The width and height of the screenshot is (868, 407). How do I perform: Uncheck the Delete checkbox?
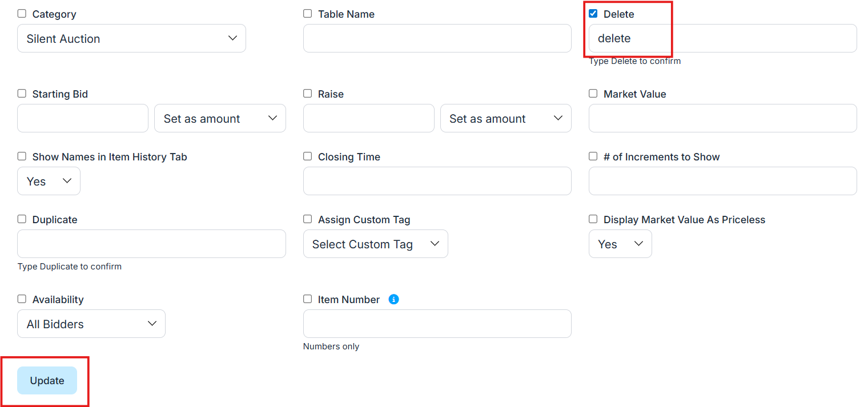[593, 14]
